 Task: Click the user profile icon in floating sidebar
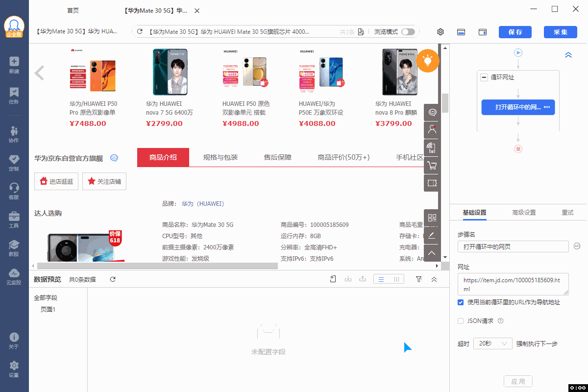pyautogui.click(x=432, y=130)
